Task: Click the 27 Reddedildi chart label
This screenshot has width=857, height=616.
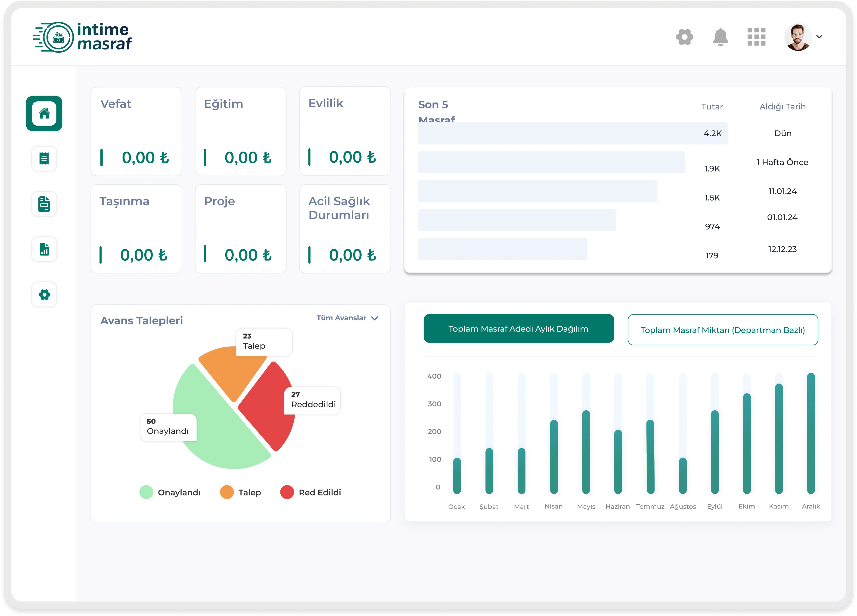Action: point(313,400)
